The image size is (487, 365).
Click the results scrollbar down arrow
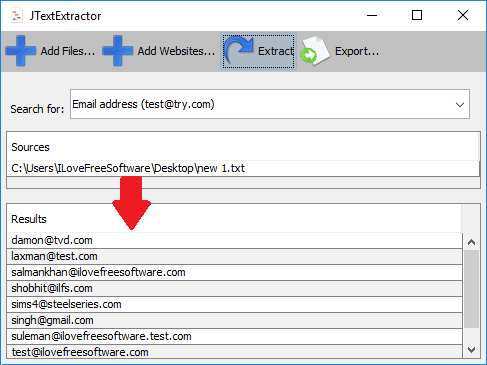[471, 350]
